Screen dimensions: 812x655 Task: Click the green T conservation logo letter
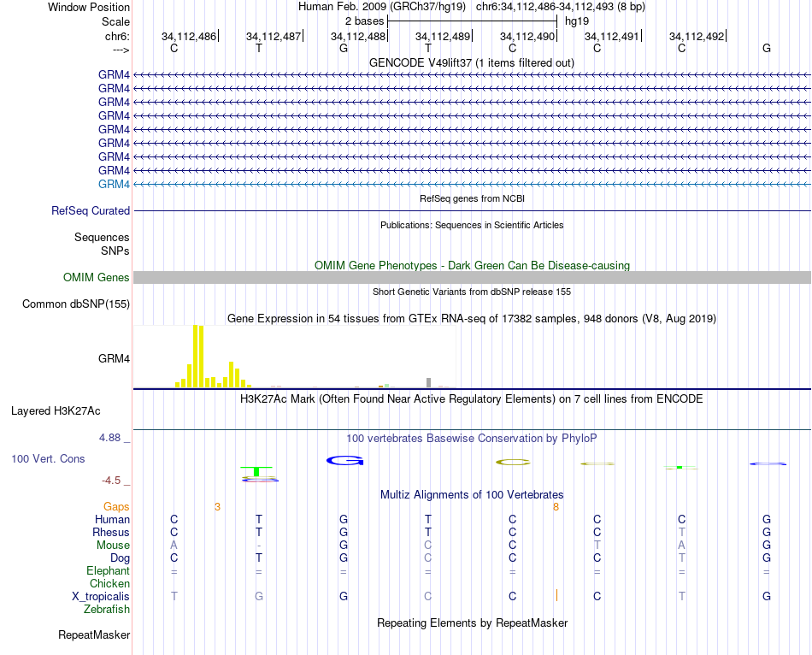(256, 471)
